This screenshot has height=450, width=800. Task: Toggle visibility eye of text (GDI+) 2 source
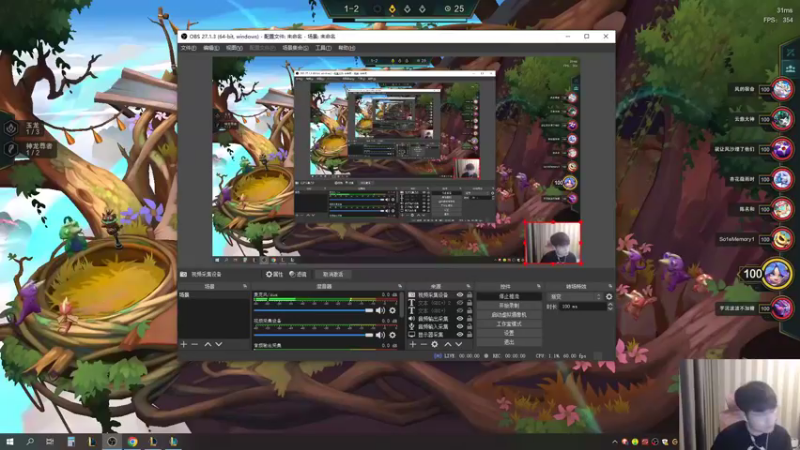[460, 303]
